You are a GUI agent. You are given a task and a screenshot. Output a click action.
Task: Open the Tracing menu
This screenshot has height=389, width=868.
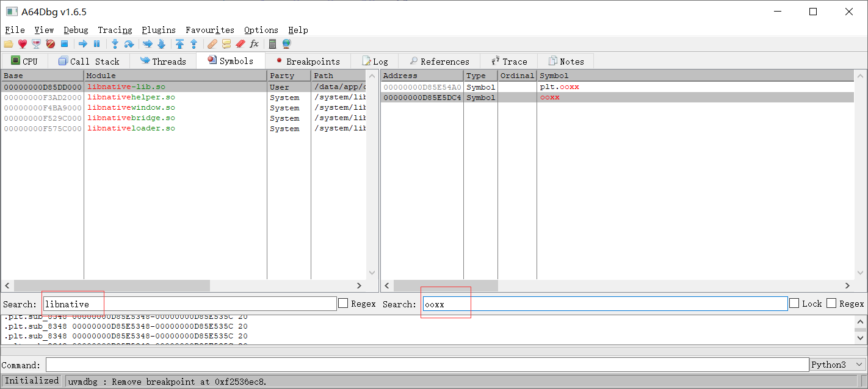click(115, 30)
